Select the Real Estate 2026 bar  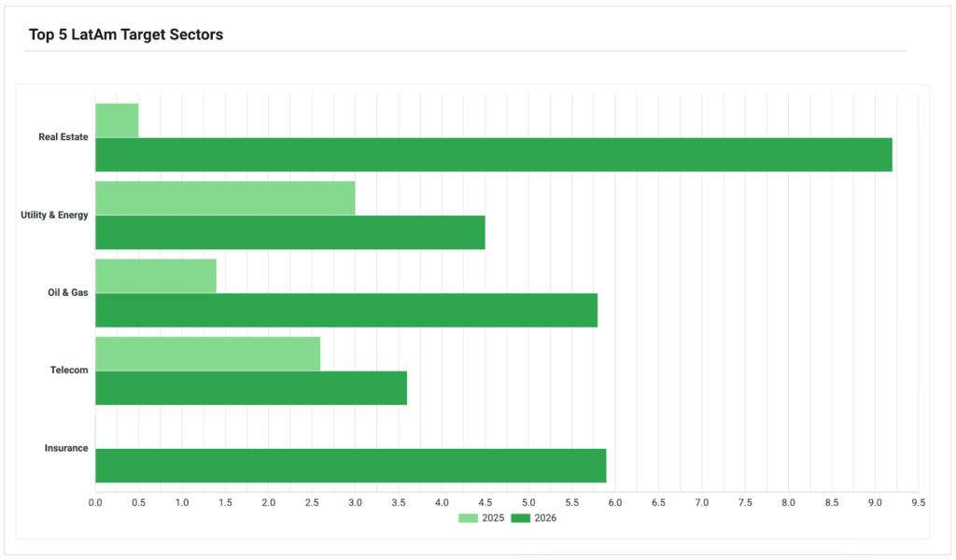[494, 155]
